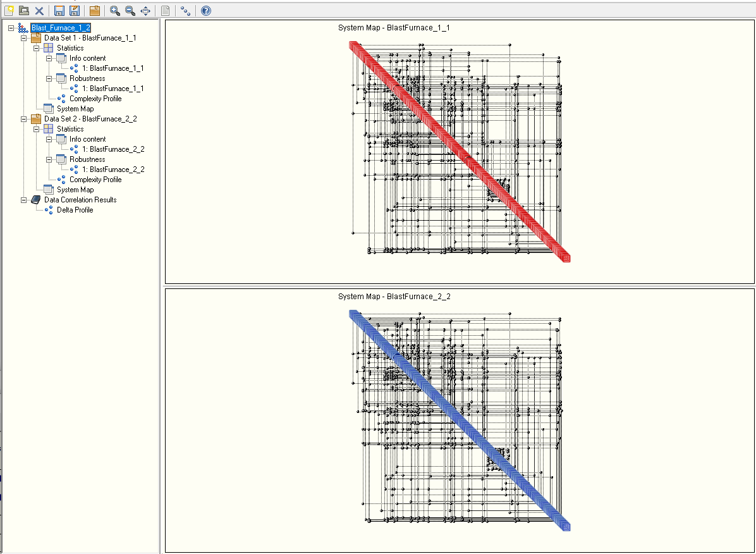Viewport: 756px width, 554px height.
Task: Click the three-dots profile toolbar icon
Action: pyautogui.click(x=185, y=10)
